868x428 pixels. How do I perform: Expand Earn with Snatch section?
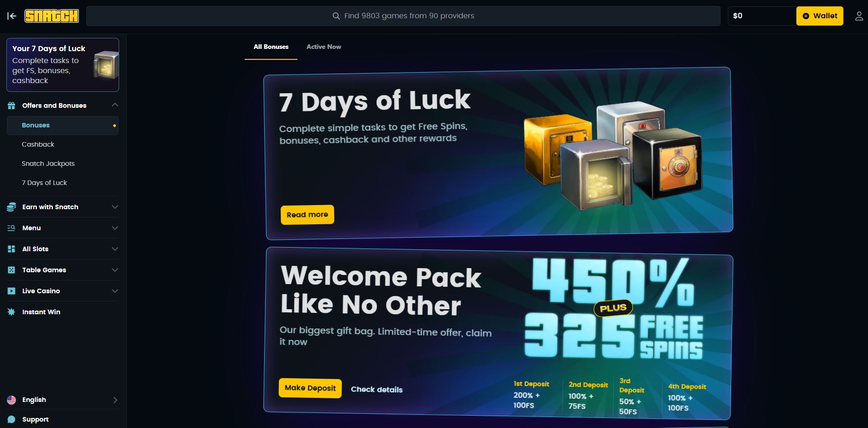coord(115,207)
